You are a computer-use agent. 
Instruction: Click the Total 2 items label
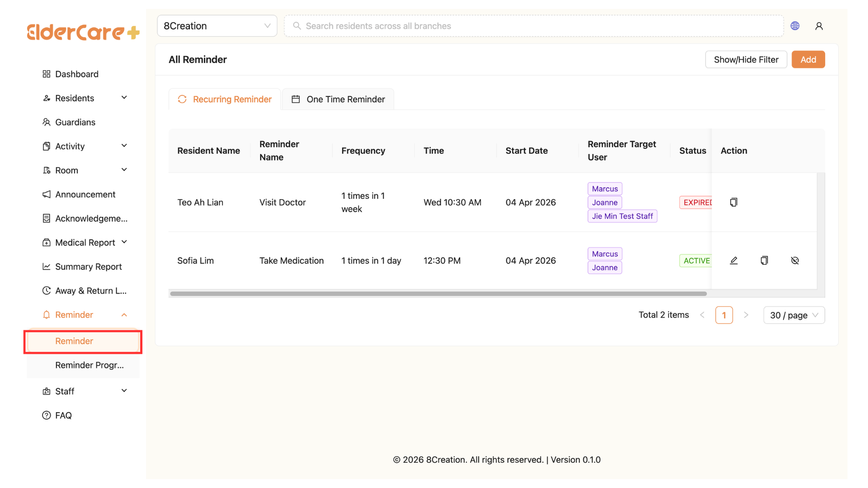click(663, 315)
